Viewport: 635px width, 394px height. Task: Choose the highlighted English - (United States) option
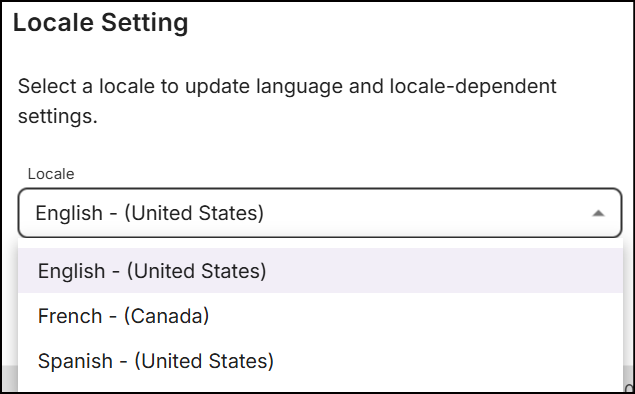click(x=320, y=270)
